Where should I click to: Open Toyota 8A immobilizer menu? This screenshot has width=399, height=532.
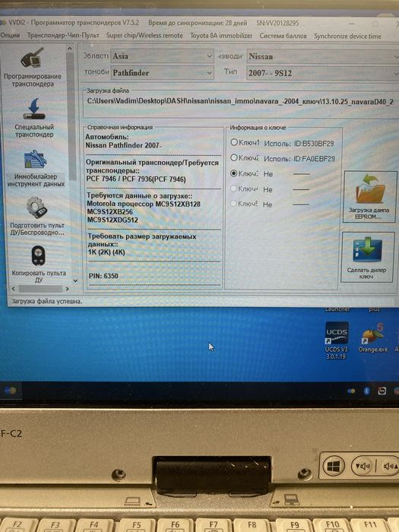(221, 36)
